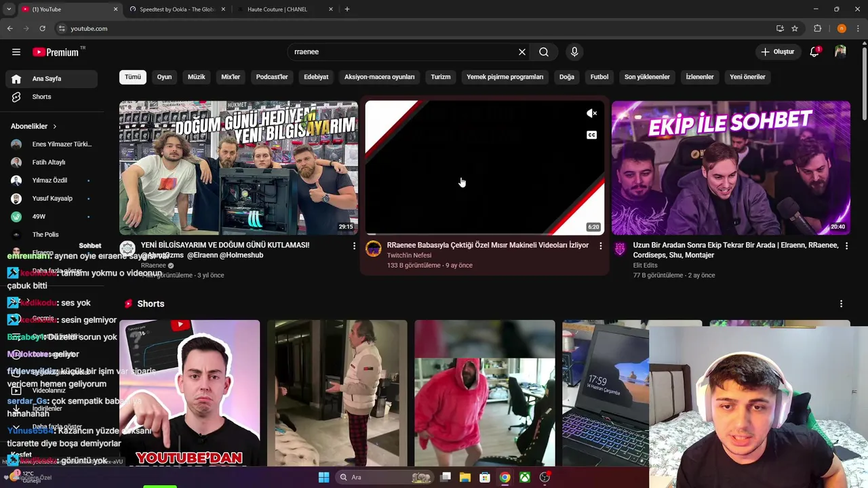The height and width of the screenshot is (488, 868).
Task: Bookmark this page with the star
Action: click(x=795, y=28)
